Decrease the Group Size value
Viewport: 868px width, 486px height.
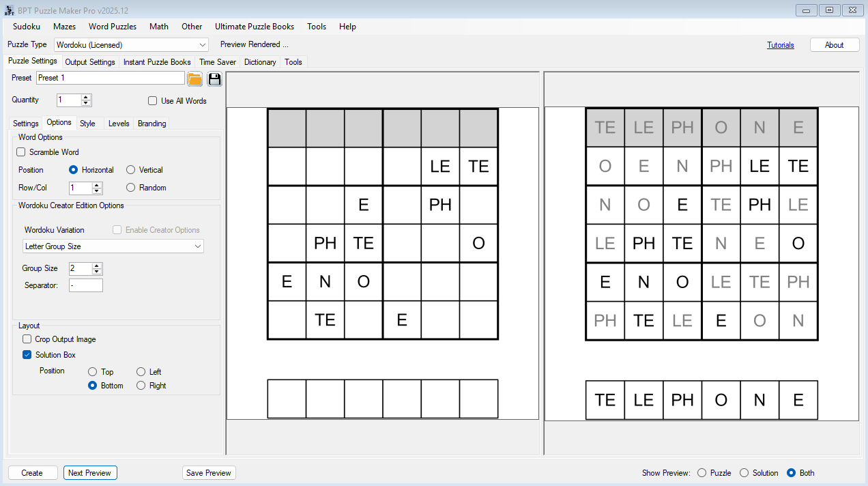coord(97,272)
